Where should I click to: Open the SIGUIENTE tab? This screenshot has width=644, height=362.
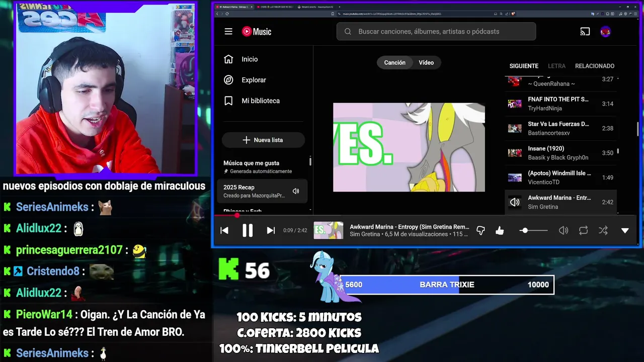[x=524, y=66]
